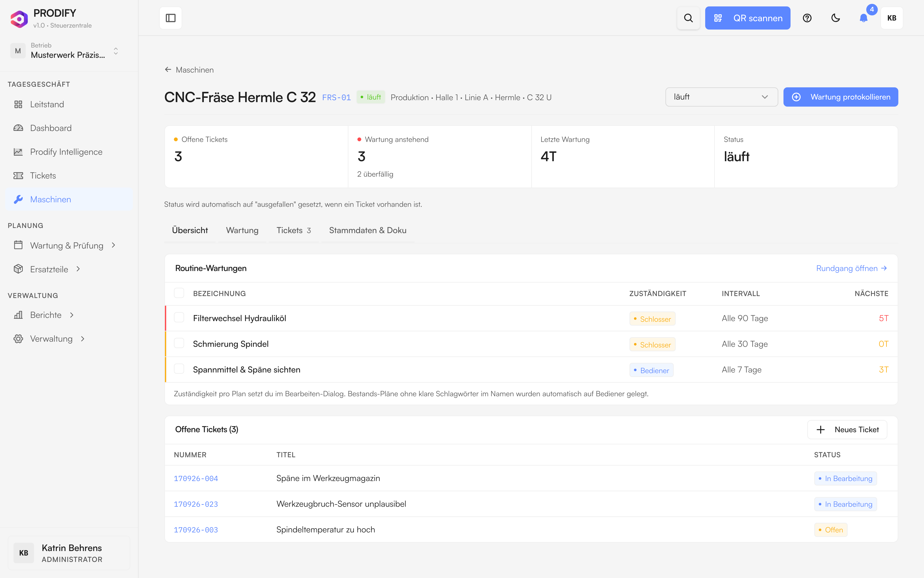
Task: Open ticket 170926-003
Action: point(196,530)
